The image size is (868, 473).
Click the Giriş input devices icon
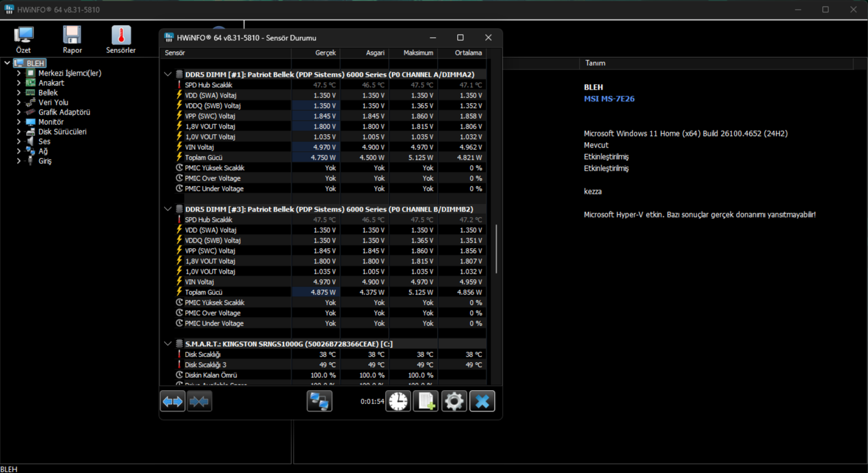[30, 161]
